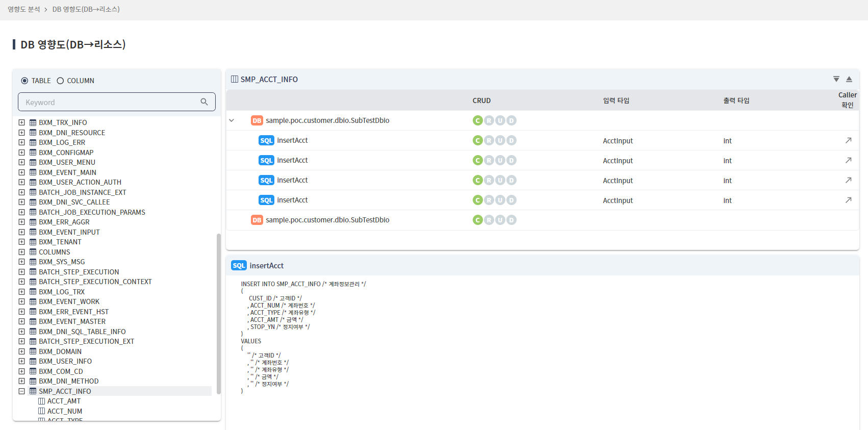This screenshot has height=430, width=868.
Task: Click the first SubTestDbio DB badge
Action: tap(257, 120)
